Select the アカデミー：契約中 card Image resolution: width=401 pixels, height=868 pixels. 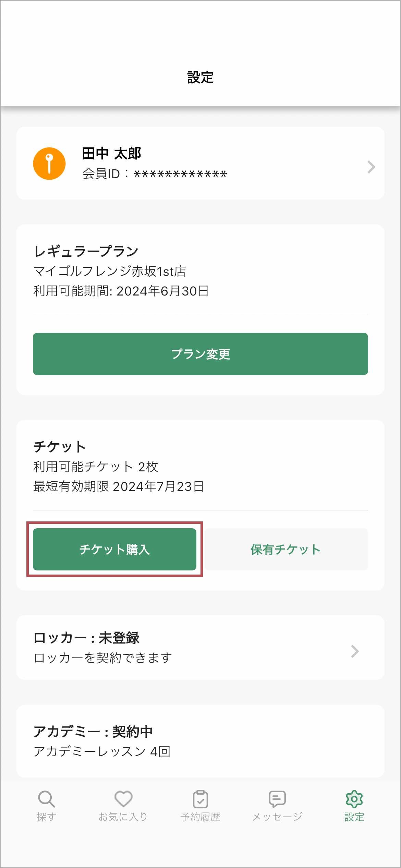pyautogui.click(x=93, y=732)
